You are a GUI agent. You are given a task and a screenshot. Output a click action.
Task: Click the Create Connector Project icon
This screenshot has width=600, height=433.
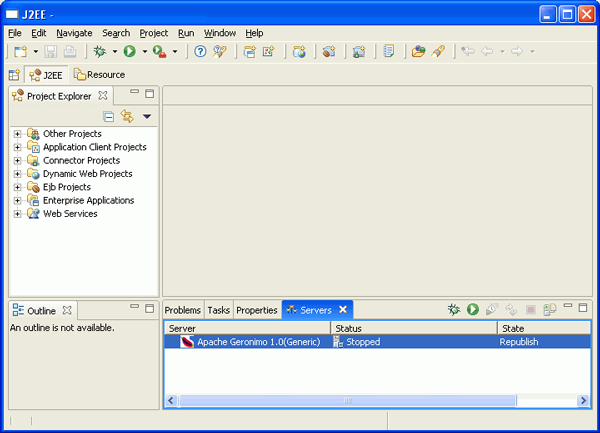(x=359, y=51)
